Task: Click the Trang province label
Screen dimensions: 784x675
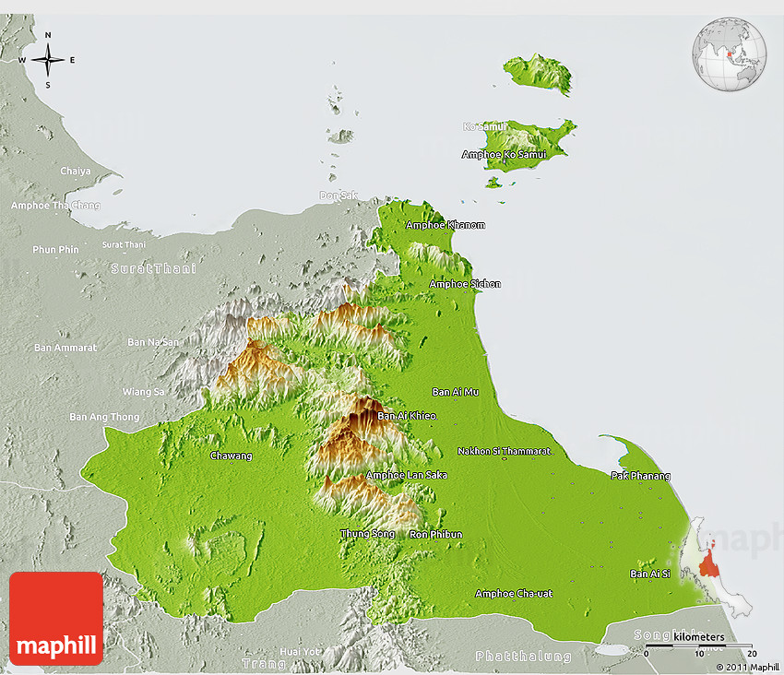Action: coord(259,663)
